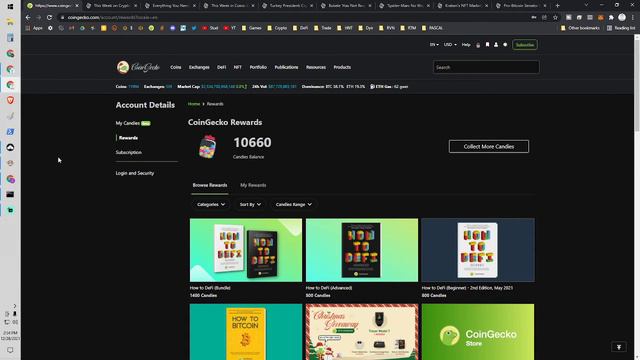The width and height of the screenshot is (640, 360).
Task: Open Chrome's three-dot menu
Action: tap(633, 18)
